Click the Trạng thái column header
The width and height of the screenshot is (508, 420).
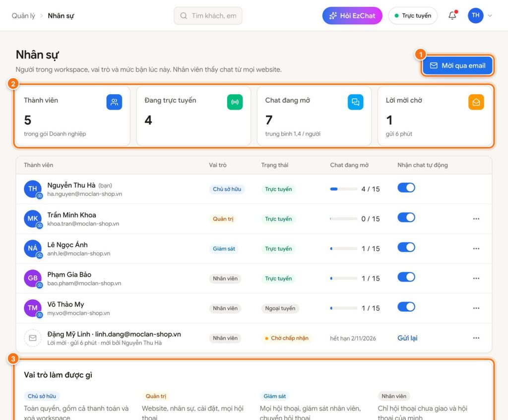(275, 165)
